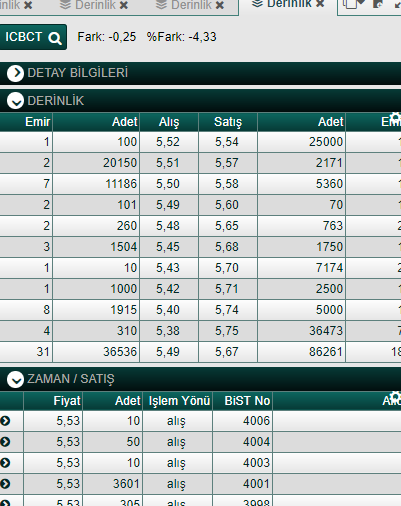Expand the trade row with BIST No 4004
401x506 pixels.
(5, 442)
